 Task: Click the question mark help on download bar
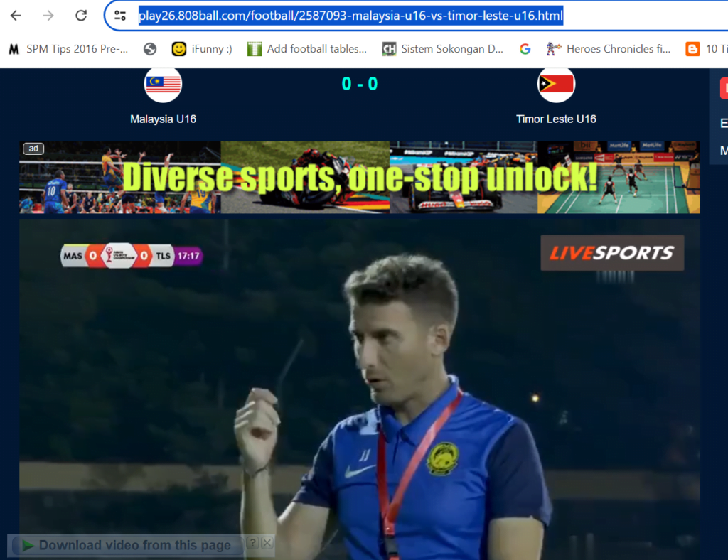point(253,542)
